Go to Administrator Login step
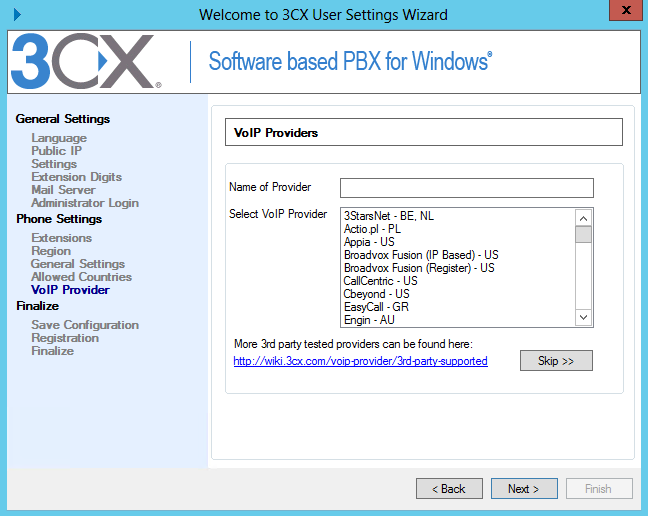 [x=85, y=203]
